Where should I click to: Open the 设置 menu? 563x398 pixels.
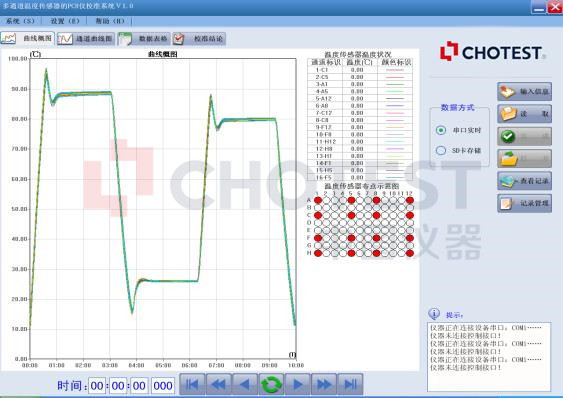click(65, 21)
